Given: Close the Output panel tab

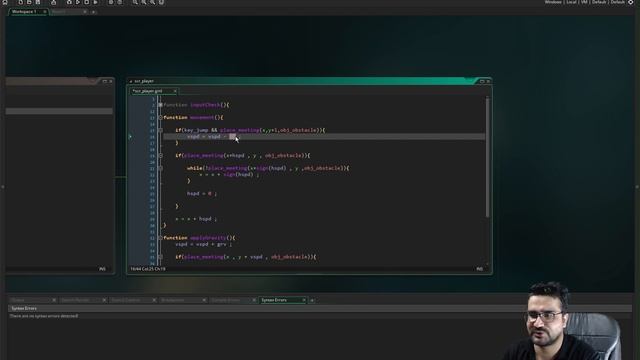Looking at the screenshot, I should tap(54, 300).
